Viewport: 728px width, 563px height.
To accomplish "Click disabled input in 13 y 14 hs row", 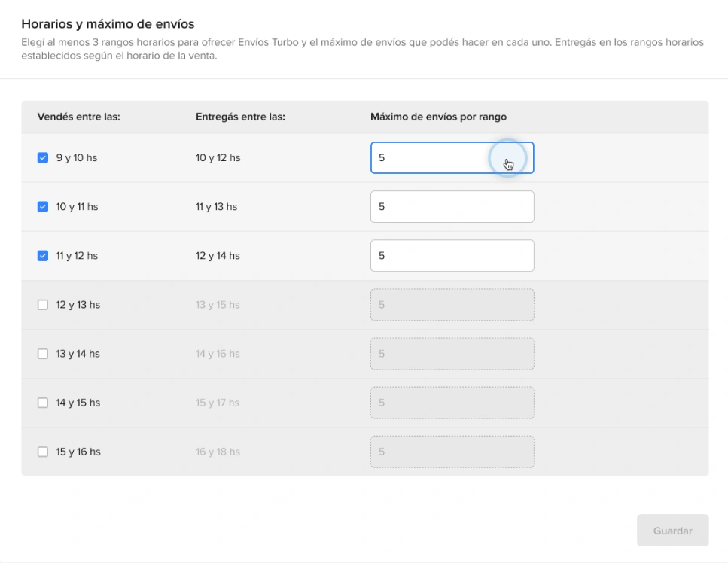I will pyautogui.click(x=452, y=354).
